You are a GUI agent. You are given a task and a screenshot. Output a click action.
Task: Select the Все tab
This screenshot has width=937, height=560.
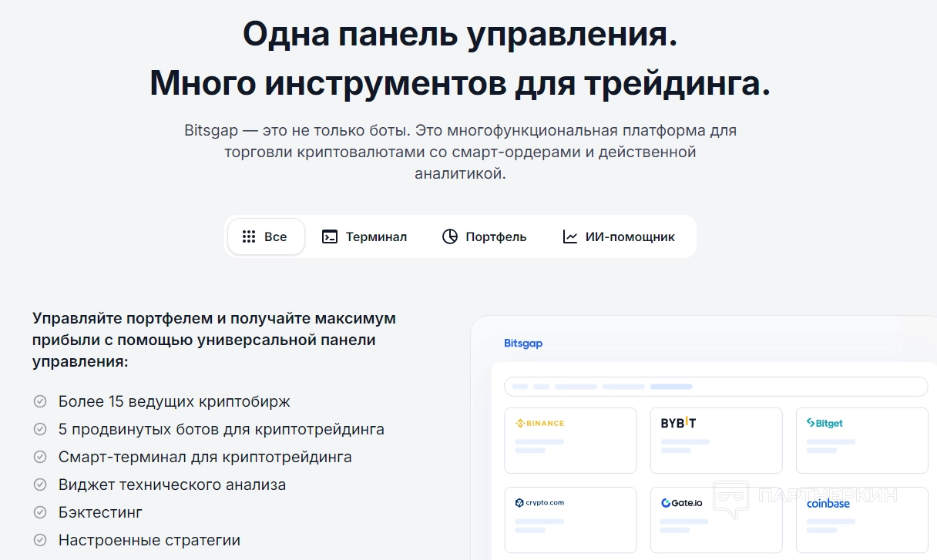pos(266,236)
